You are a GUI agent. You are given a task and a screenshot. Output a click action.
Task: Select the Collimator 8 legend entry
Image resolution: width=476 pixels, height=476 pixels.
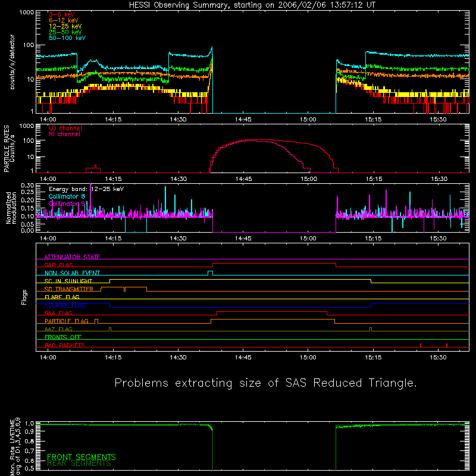tap(67, 196)
